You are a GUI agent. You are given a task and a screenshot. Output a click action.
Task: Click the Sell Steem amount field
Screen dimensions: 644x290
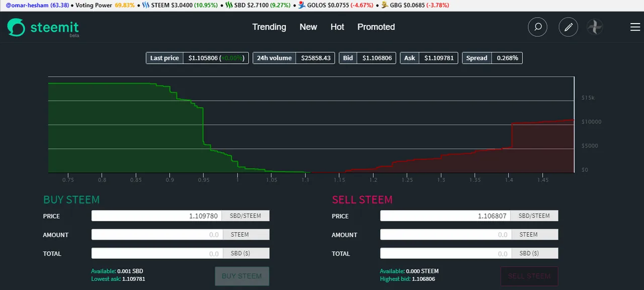pyautogui.click(x=445, y=235)
